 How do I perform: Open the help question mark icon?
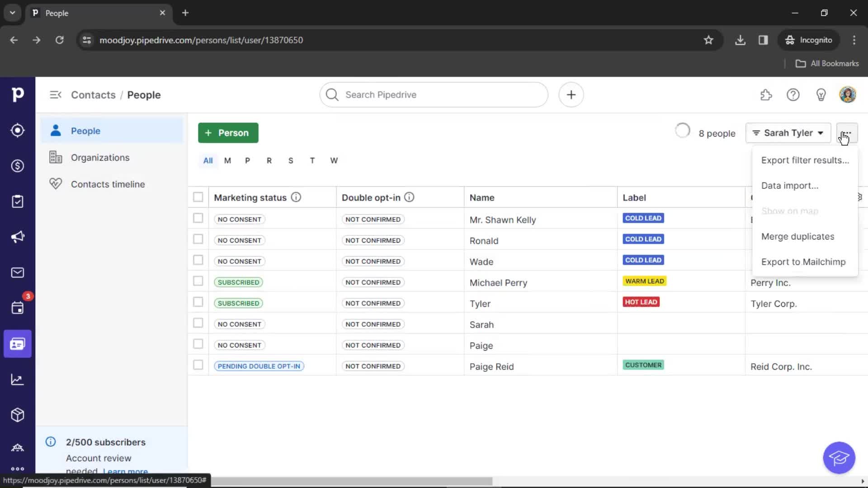(793, 95)
